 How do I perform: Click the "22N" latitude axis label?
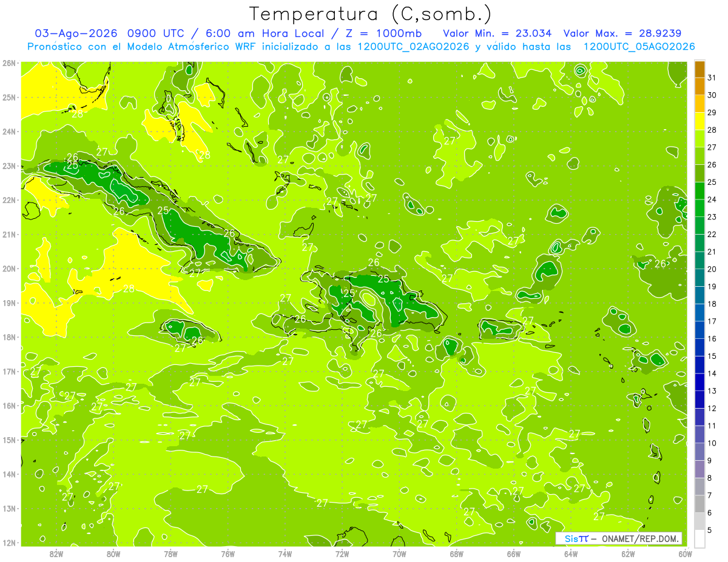[x=9, y=200]
